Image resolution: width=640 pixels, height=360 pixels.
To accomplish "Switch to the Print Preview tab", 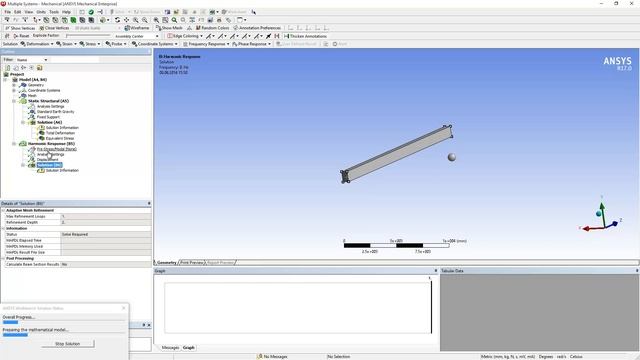I will point(192,262).
